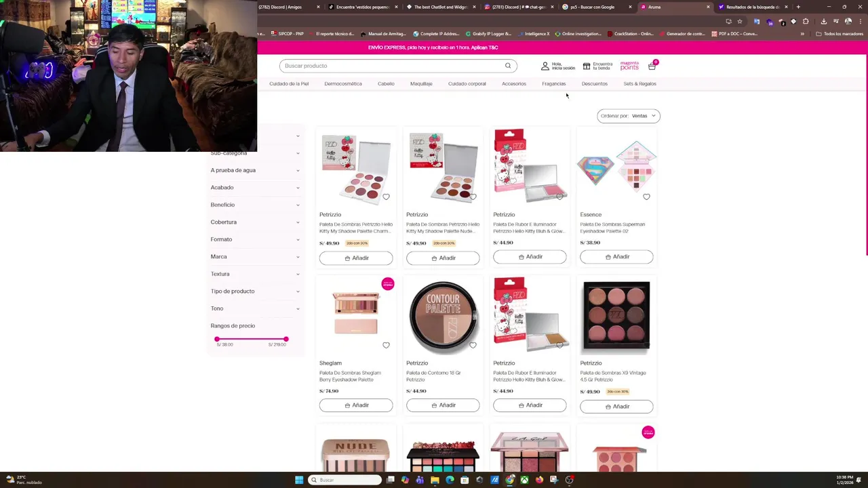868x488 pixels.
Task: Open 'Cuidado de la Piel' menu
Action: [289, 83]
